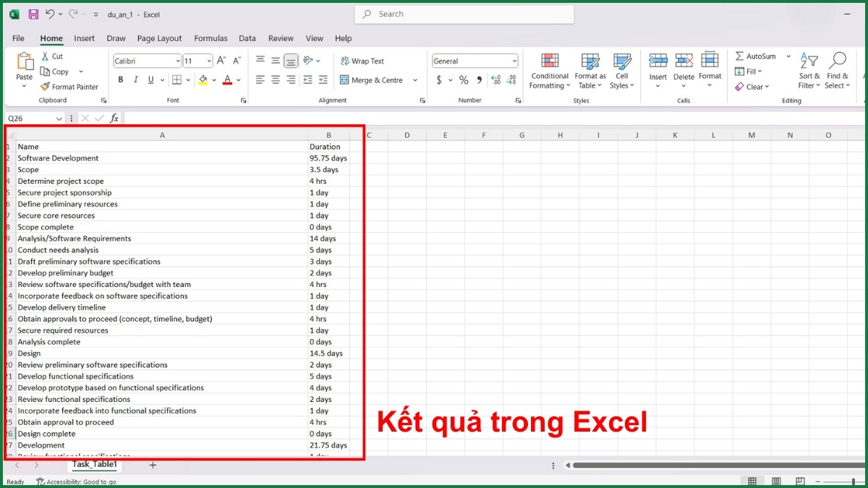Open Conditional Formatting options
This screenshot has width=868, height=488.
click(549, 71)
